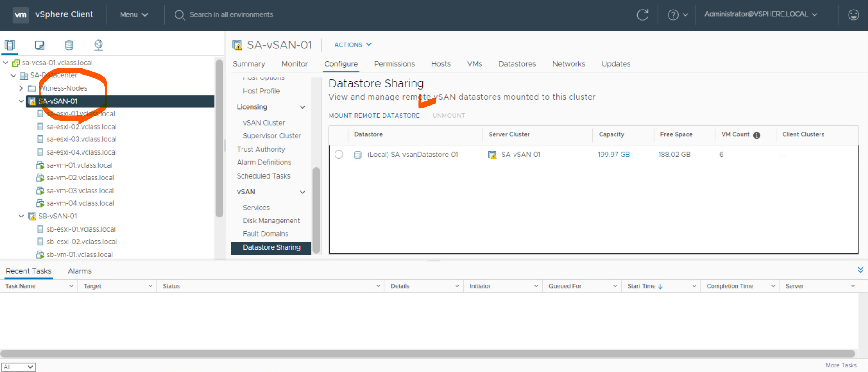This screenshot has width=868, height=372.
Task: Click the 199.97 GB capacity link
Action: [x=614, y=155]
